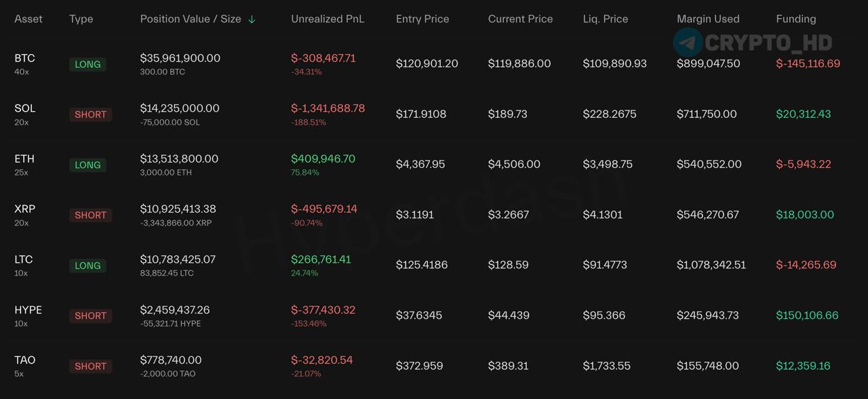Click the SHORT badge on the SOL row
Image resolution: width=868 pixels, height=399 pixels.
click(90, 114)
